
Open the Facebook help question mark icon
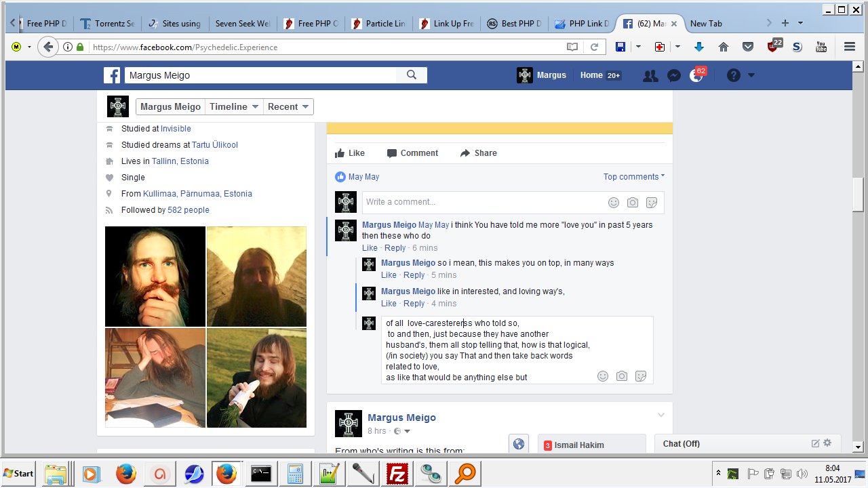(x=733, y=75)
